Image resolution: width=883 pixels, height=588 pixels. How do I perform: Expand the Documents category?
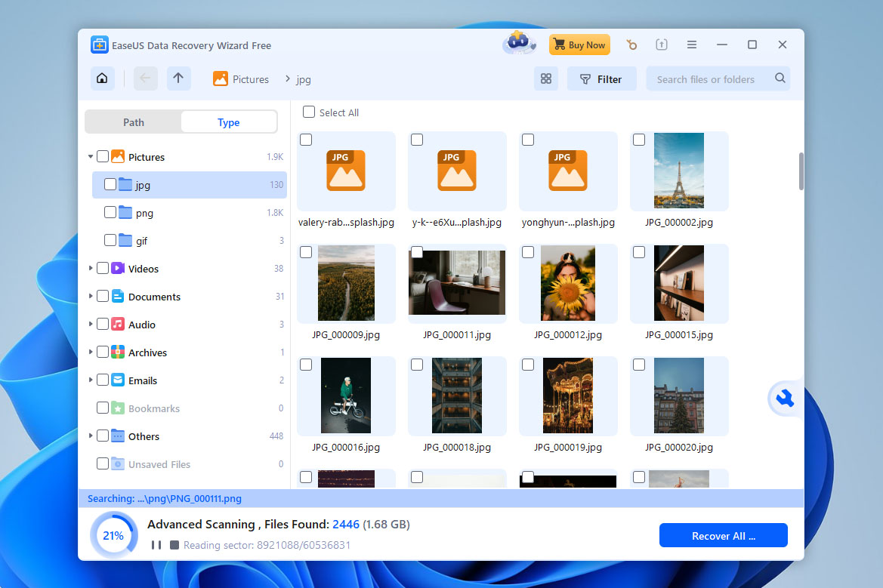(91, 296)
